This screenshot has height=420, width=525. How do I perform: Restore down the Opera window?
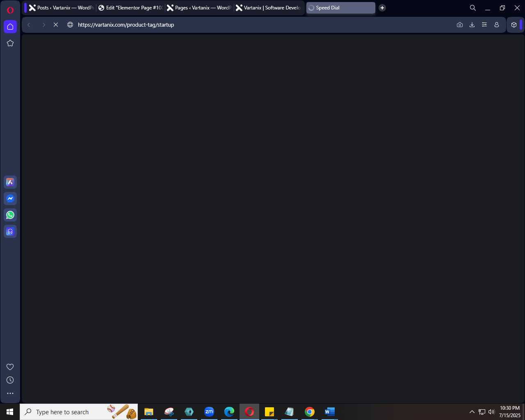pos(502,8)
